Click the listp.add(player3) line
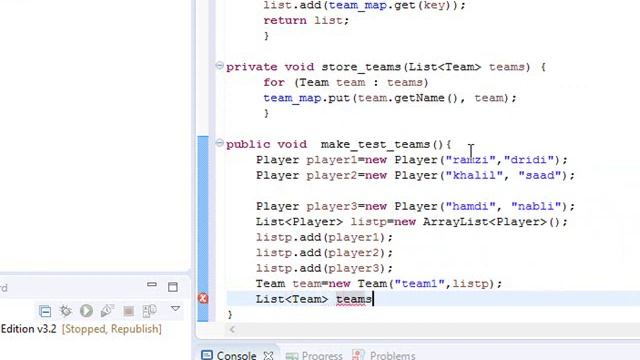 pyautogui.click(x=324, y=268)
